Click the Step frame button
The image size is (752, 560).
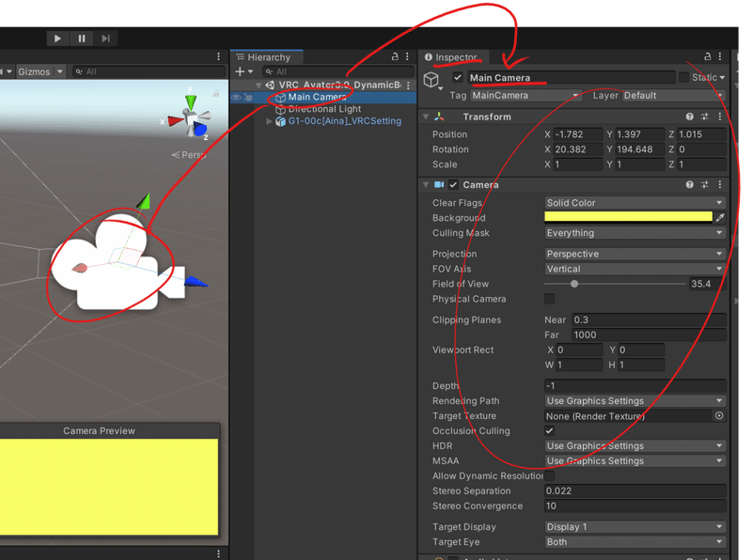click(106, 39)
